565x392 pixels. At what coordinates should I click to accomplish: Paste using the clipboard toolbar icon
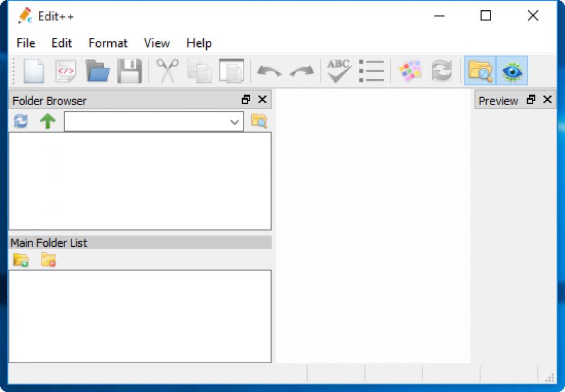(231, 71)
